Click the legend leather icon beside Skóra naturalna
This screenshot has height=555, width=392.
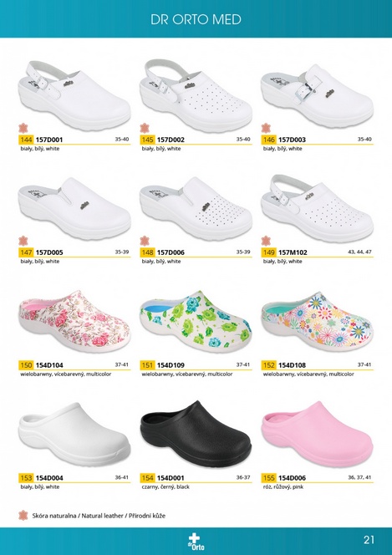pos(23,516)
